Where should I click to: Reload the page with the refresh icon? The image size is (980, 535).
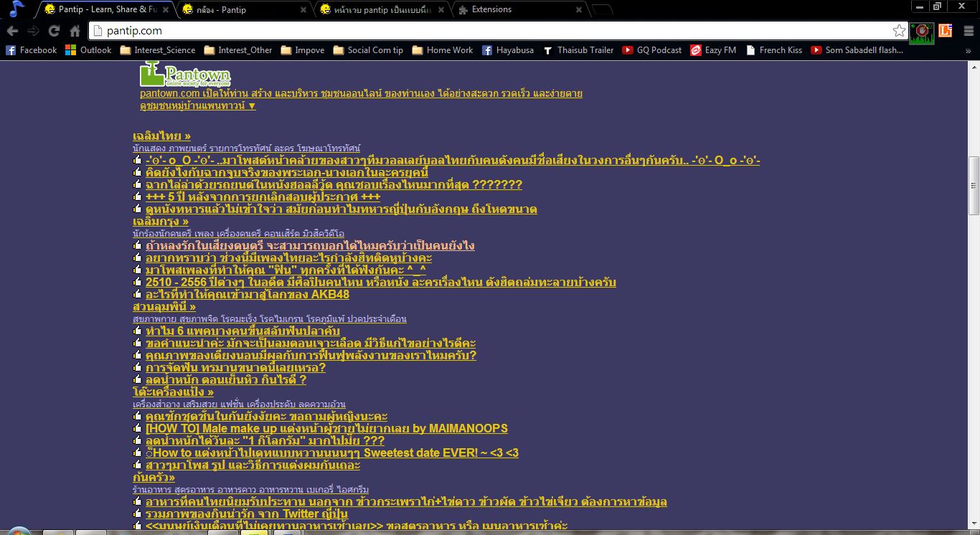point(54,31)
